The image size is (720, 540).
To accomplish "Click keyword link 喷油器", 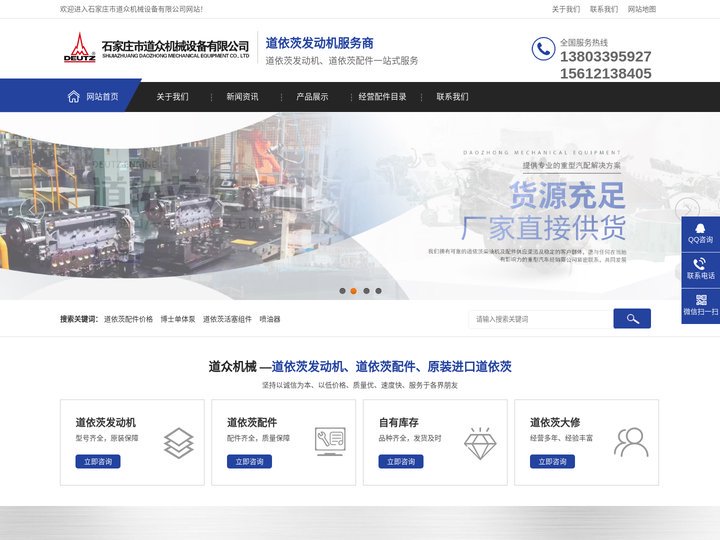I will [270, 319].
